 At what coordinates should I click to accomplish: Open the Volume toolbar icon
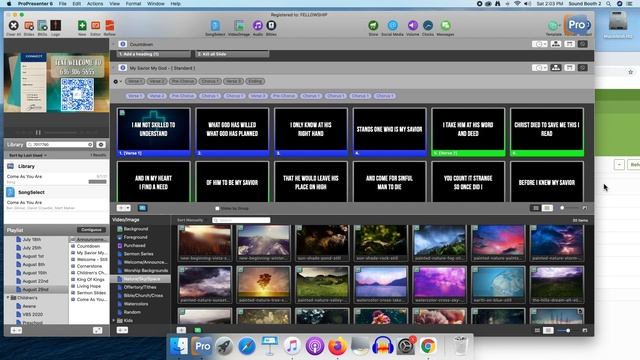coord(413,26)
